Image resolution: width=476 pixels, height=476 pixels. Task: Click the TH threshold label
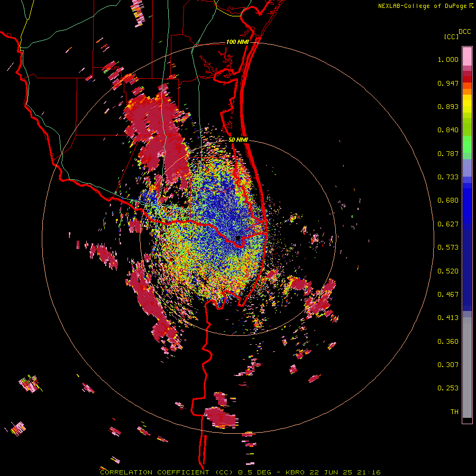coord(454,412)
